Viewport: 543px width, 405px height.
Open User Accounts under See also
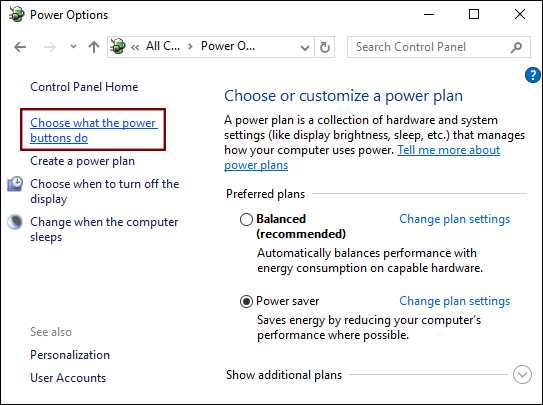pos(68,378)
